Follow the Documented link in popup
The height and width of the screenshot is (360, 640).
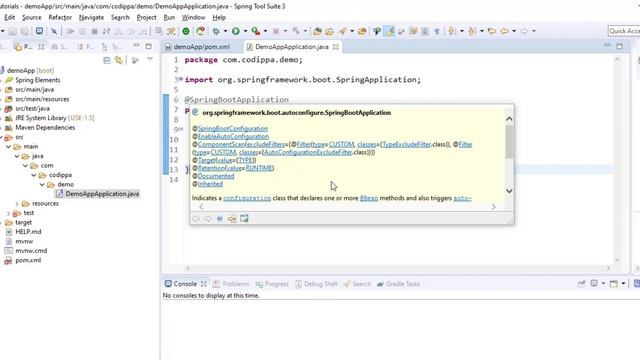pos(216,176)
